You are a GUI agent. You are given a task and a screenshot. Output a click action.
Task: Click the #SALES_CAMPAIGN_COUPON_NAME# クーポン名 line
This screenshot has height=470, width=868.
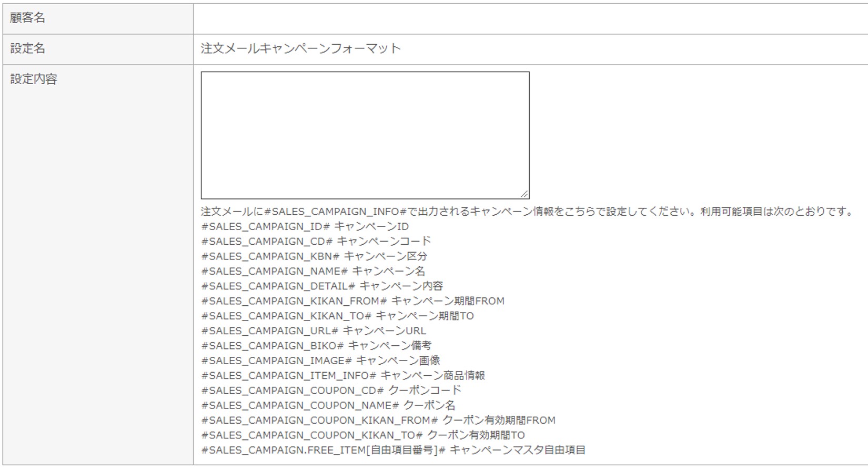pyautogui.click(x=328, y=405)
